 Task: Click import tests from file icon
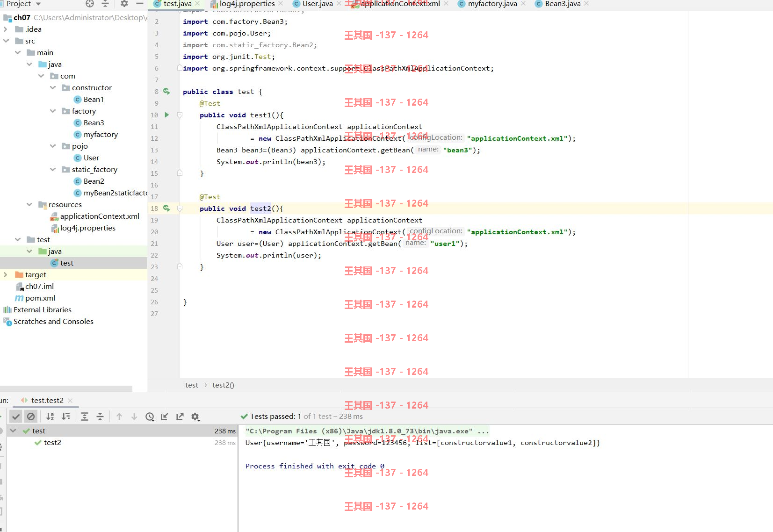[x=165, y=417]
